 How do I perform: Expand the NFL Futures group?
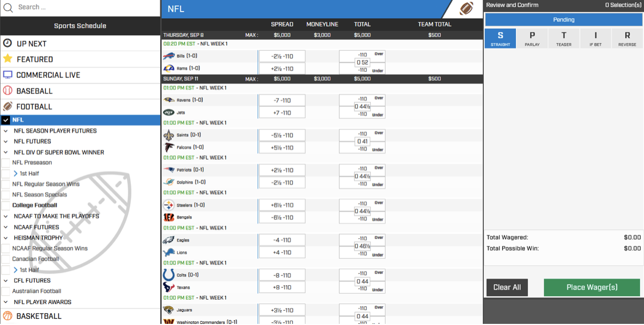click(6, 141)
